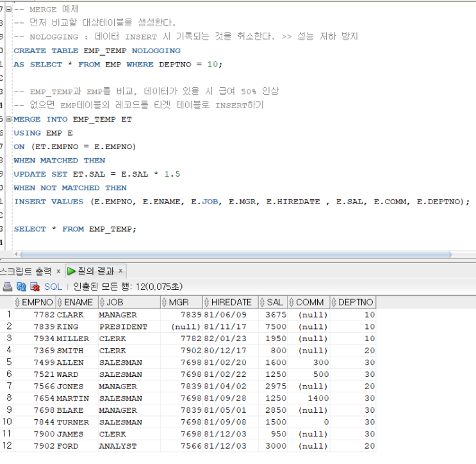Select the KING cell in results
476x464 pixels.
point(77,326)
